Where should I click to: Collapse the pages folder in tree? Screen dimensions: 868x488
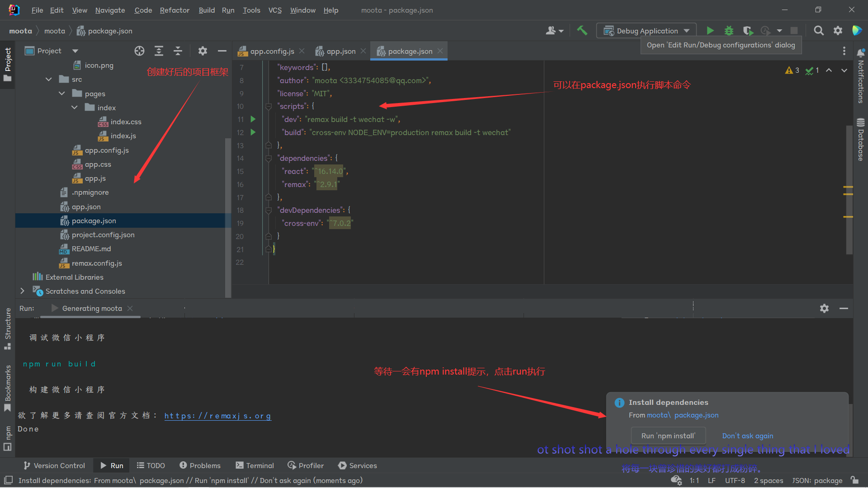click(x=62, y=94)
